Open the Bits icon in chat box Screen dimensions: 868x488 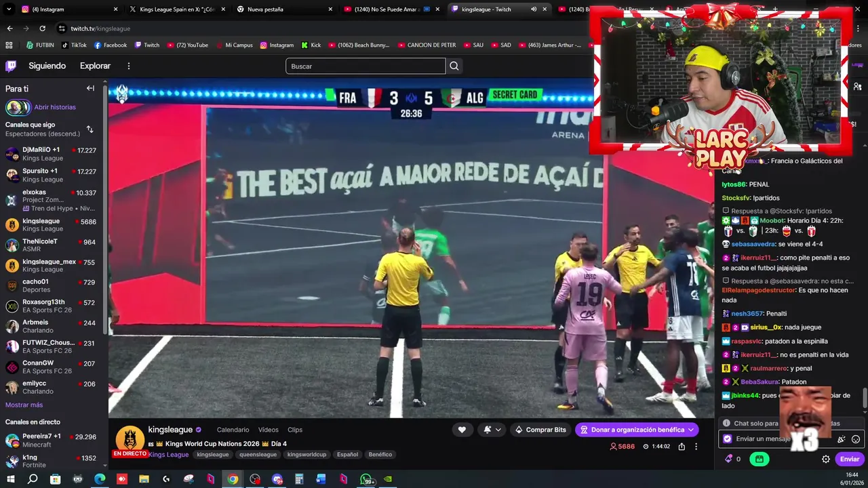click(x=842, y=439)
